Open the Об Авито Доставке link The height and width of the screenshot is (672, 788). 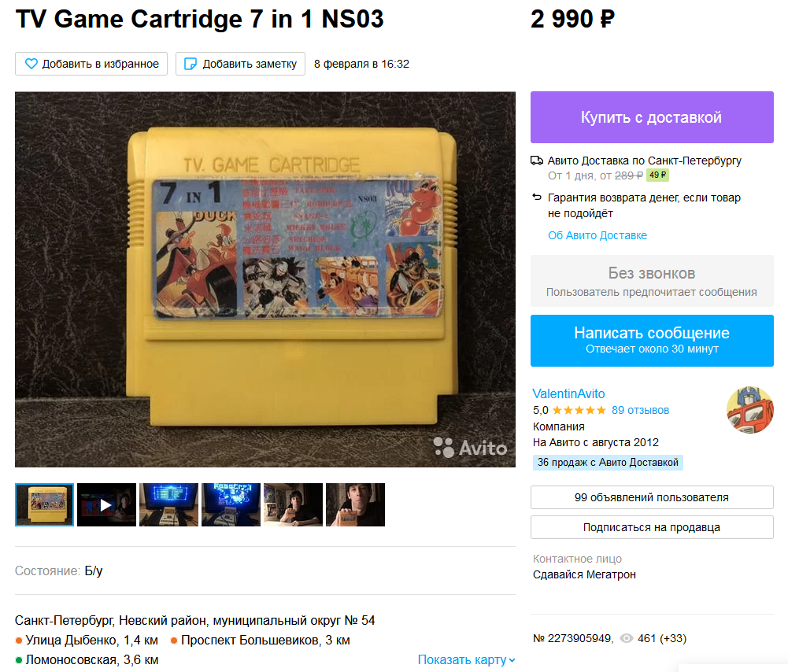pyautogui.click(x=597, y=235)
